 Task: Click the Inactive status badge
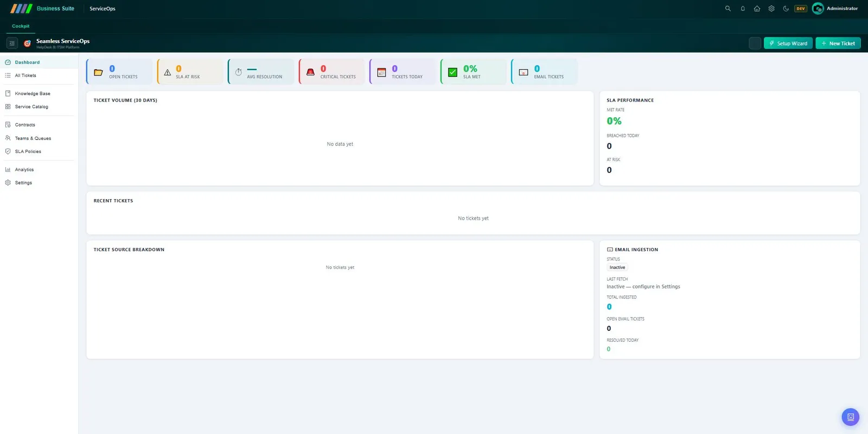(617, 267)
